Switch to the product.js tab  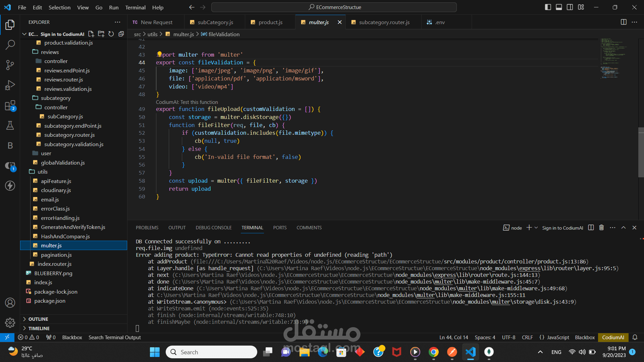point(270,22)
